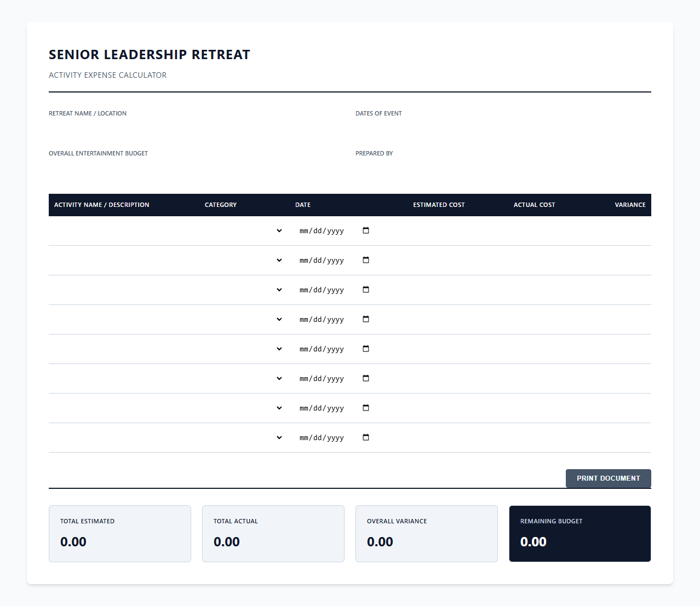The image size is (700, 606).
Task: Expand category dropdown in sixth row
Action: point(244,379)
